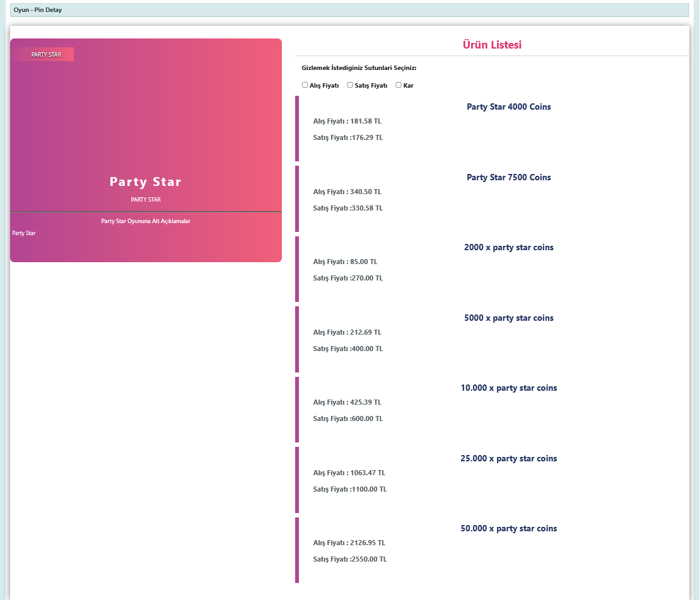700x600 pixels.
Task: Click Party Star Oyununa Ait Açıklamalar text
Action: tap(146, 221)
